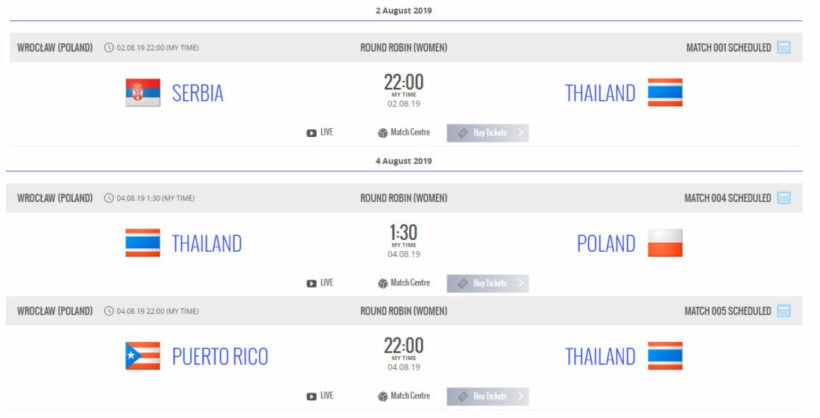Buy Tickets for Thailand vs Poland
Viewport: 820px width, 418px height.
pos(488,283)
